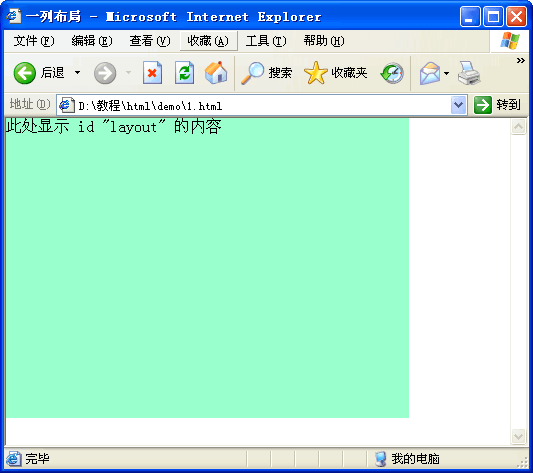Screen dimensions: 533x473
Task: Go back with the 后退 button
Action: tap(38, 73)
